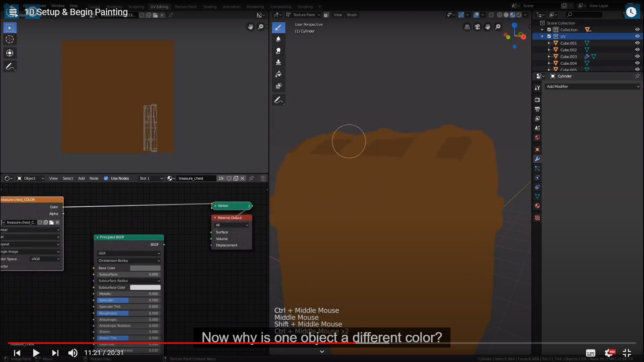Open the Texture checker properties tab
Viewport: 644px width, 362px height.
pyautogui.click(x=537, y=218)
